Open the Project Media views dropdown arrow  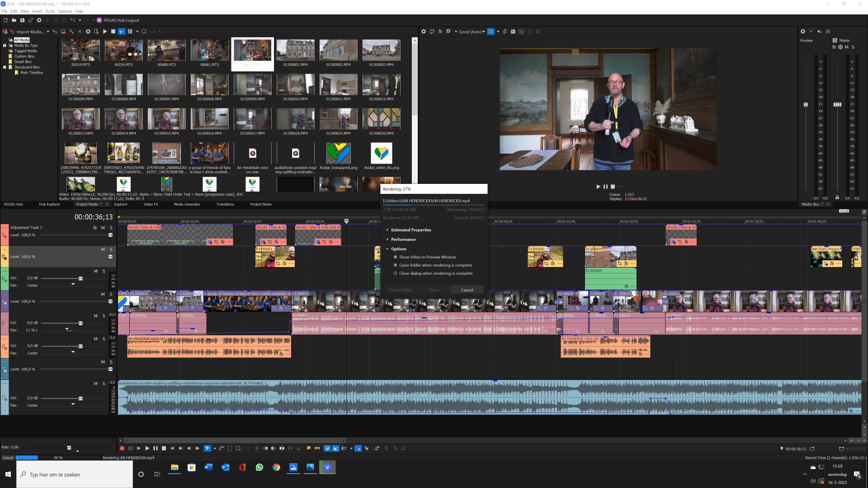137,32
